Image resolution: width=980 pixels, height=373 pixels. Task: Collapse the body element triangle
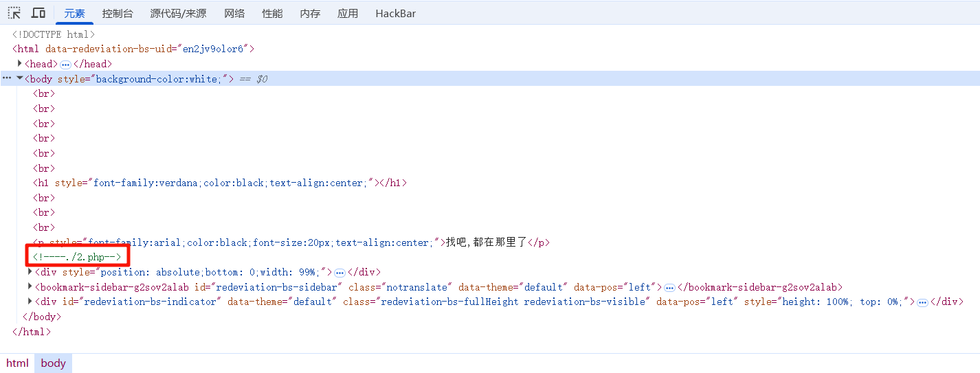click(19, 79)
